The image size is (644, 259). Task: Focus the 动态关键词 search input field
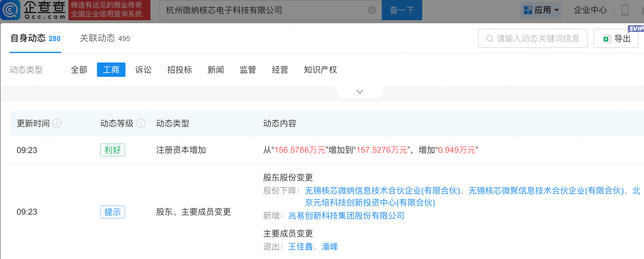[x=533, y=38]
